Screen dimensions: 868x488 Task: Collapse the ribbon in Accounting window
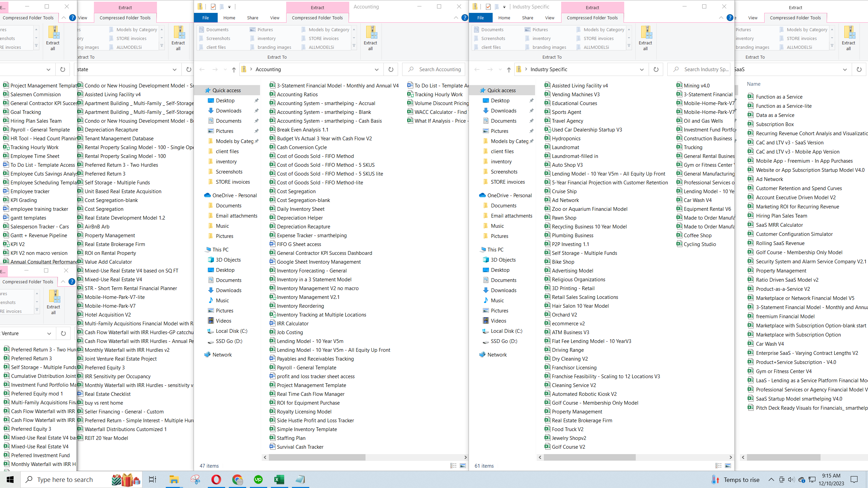[x=456, y=18]
